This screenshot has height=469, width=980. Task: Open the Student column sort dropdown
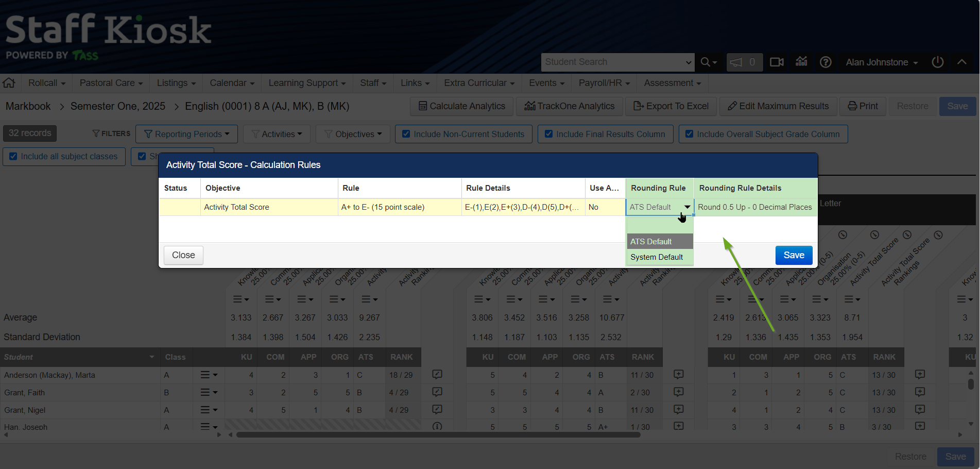[151, 357]
